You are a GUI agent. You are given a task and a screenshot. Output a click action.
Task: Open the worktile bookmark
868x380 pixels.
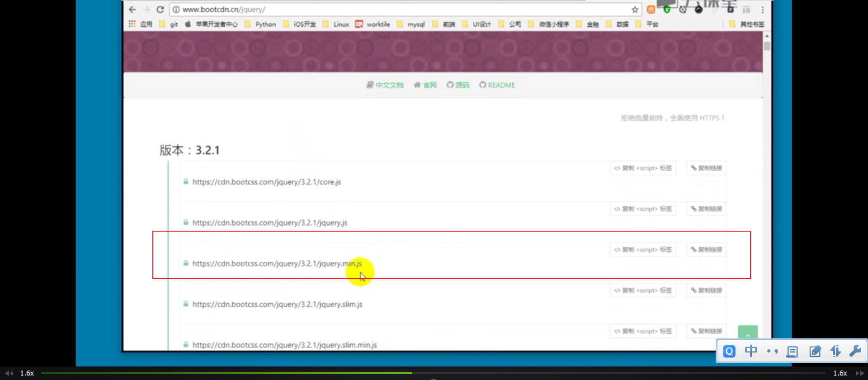373,24
